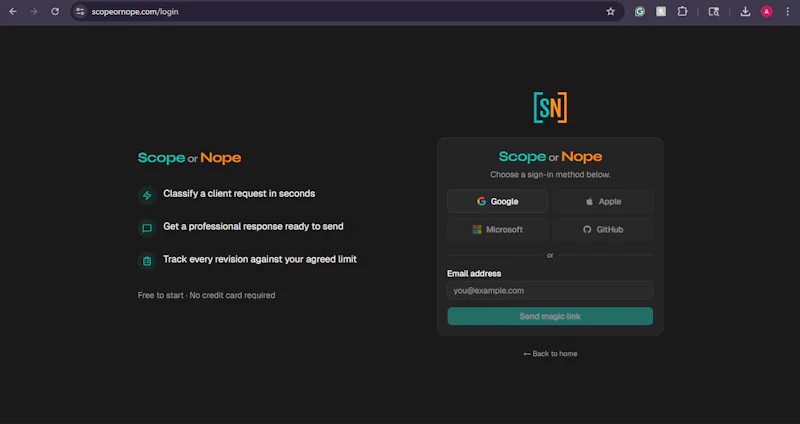Sign in with GitHub

[x=603, y=230]
